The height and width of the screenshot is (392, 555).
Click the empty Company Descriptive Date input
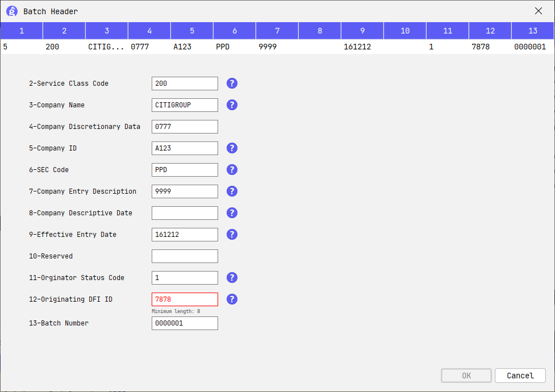click(185, 212)
